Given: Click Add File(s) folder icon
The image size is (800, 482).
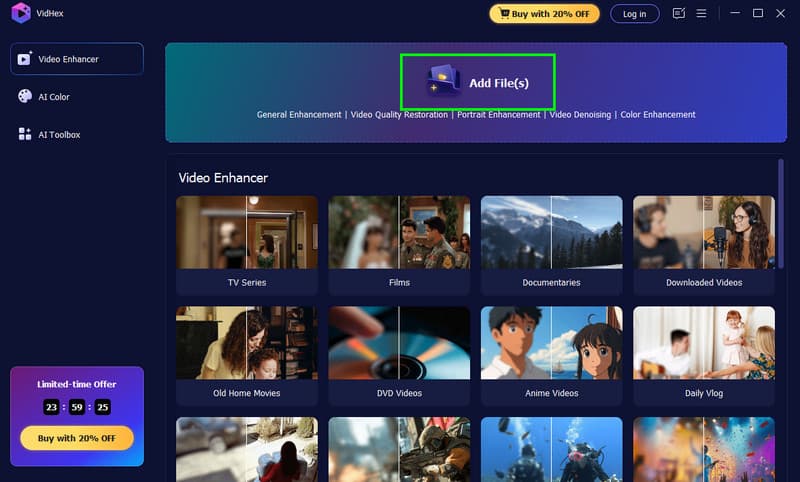Looking at the screenshot, I should click(x=443, y=81).
